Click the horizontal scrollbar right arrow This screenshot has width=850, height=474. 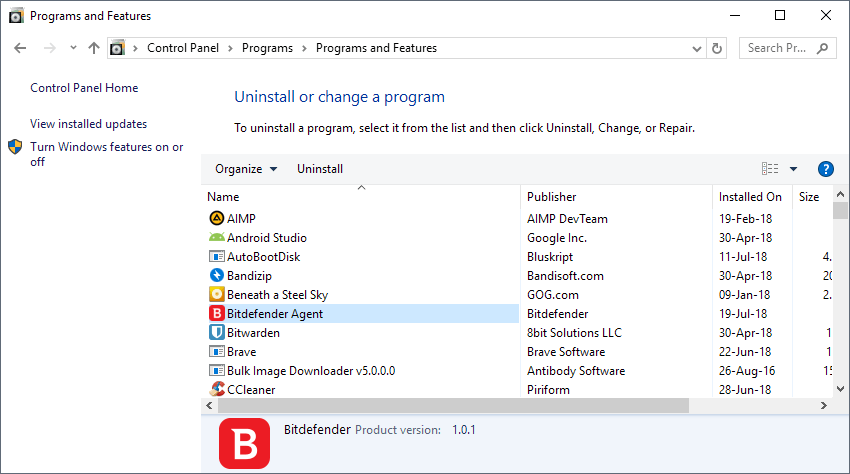coord(823,405)
